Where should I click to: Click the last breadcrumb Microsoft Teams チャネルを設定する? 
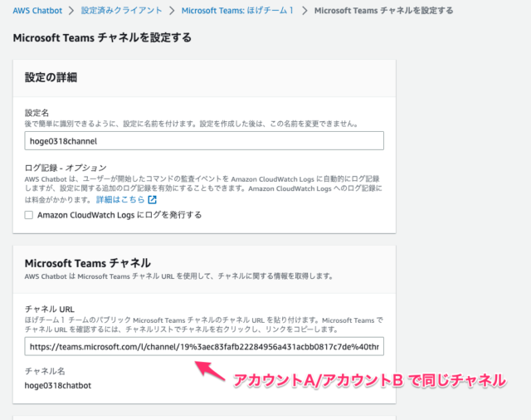[x=383, y=11]
